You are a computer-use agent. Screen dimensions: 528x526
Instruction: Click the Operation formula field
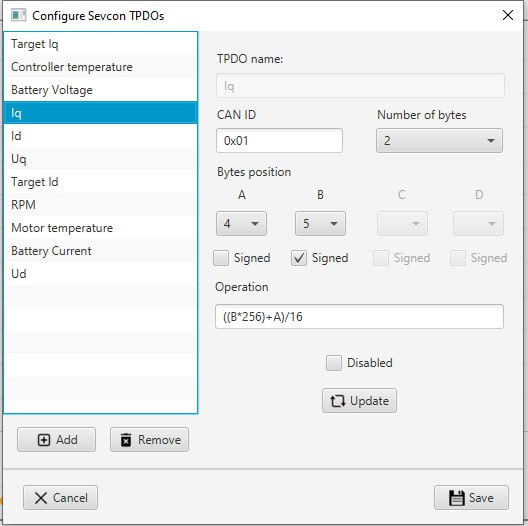pyautogui.click(x=359, y=317)
